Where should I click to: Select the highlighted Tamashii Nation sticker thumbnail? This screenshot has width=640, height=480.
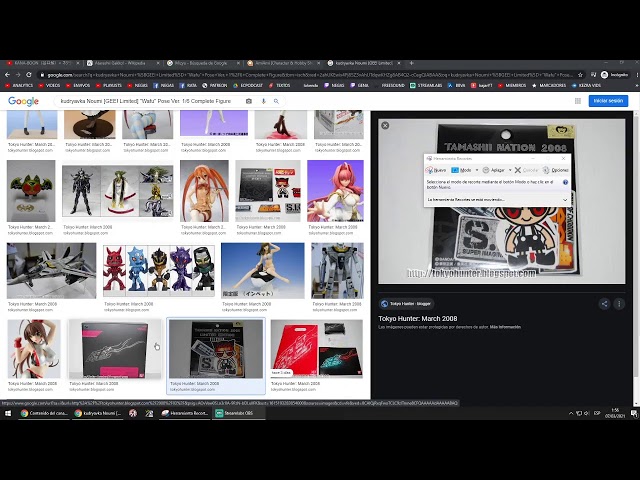[216, 349]
